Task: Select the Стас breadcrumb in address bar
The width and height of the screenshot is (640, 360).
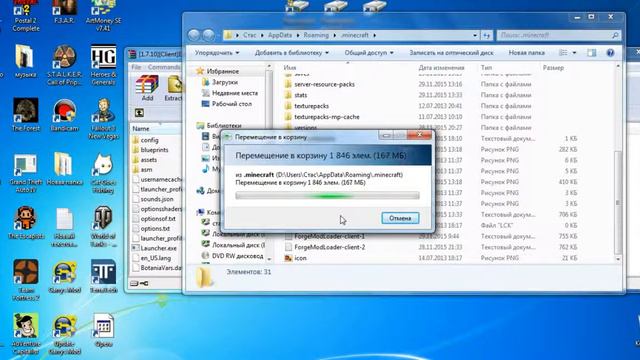Action: coord(250,35)
